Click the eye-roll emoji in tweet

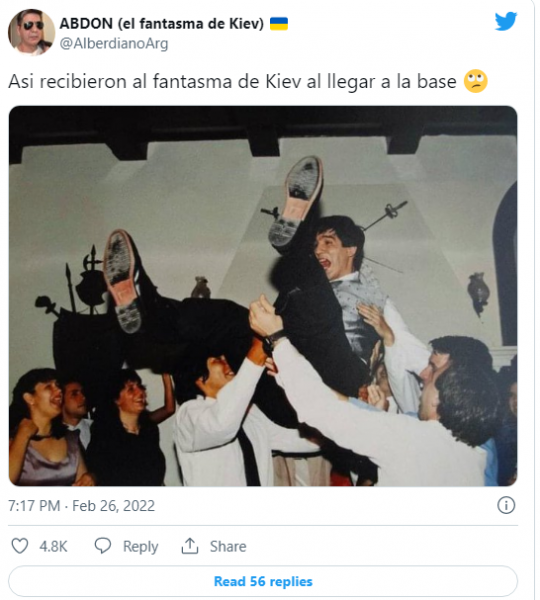pos(475,81)
